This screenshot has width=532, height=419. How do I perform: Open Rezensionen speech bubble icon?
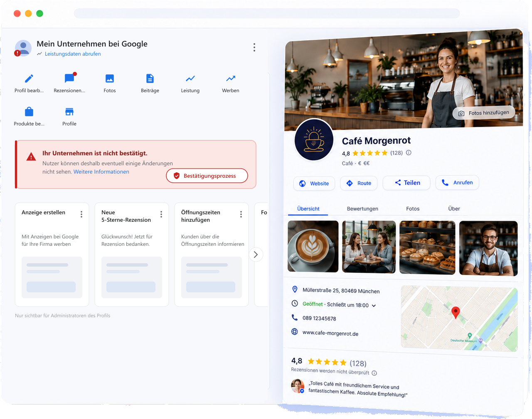click(x=69, y=78)
